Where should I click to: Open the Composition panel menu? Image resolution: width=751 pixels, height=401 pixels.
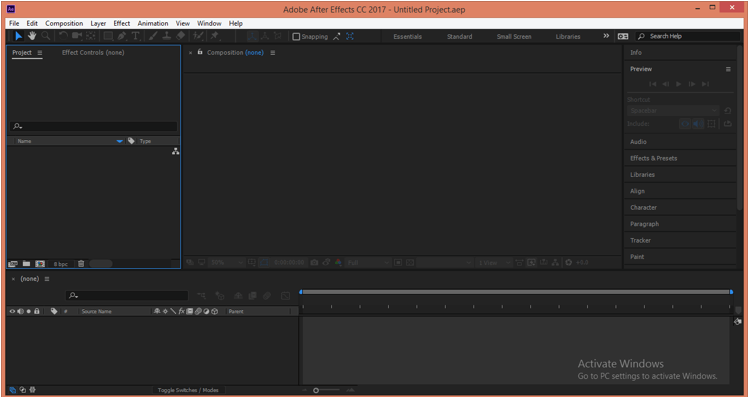coord(273,53)
